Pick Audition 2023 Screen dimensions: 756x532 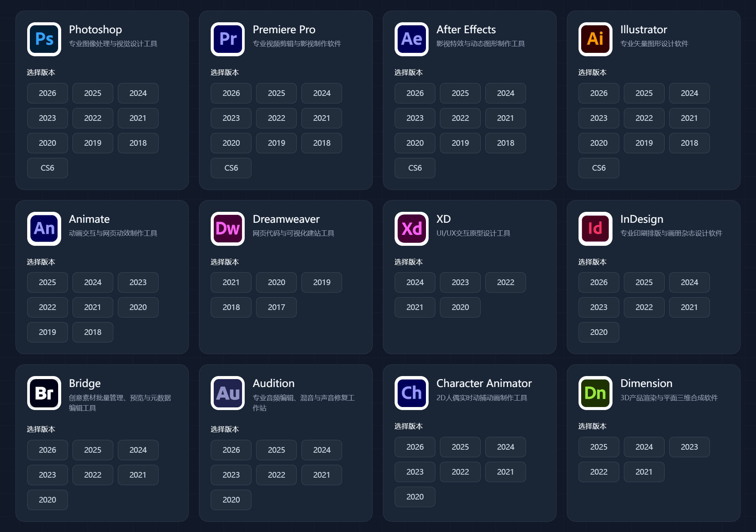click(x=231, y=475)
